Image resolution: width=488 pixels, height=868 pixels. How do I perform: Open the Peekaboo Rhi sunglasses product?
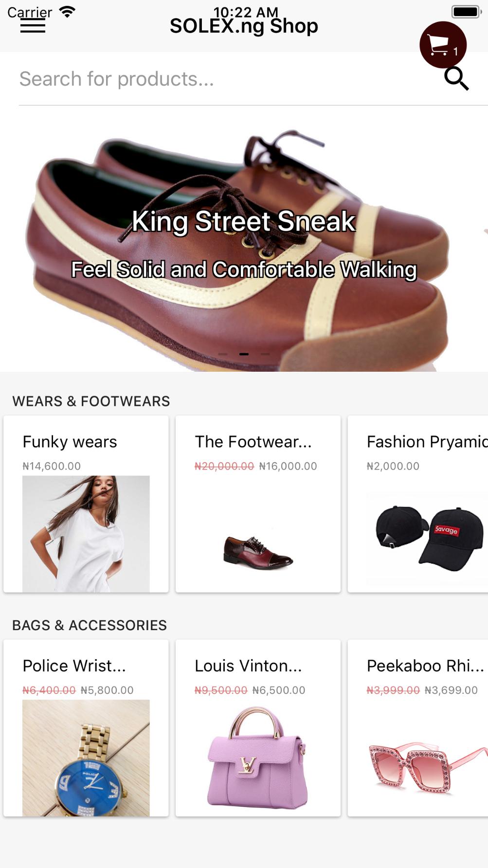[425, 666]
